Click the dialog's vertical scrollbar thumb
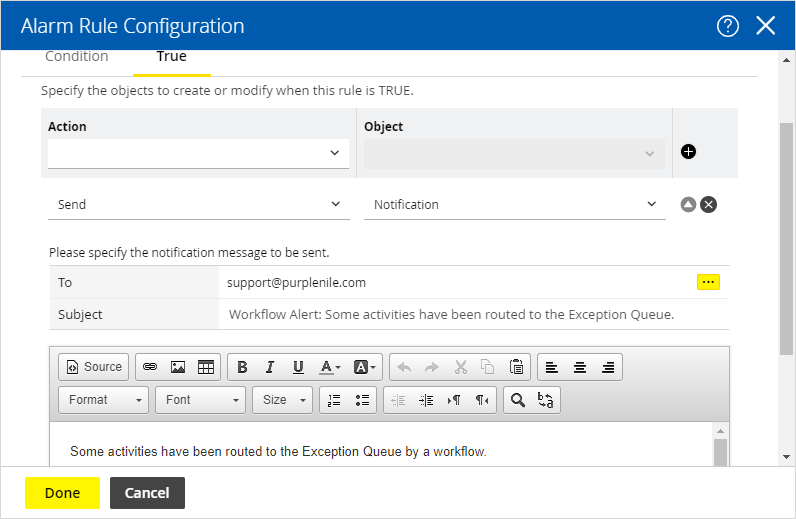The image size is (796, 519). pyautogui.click(x=786, y=239)
